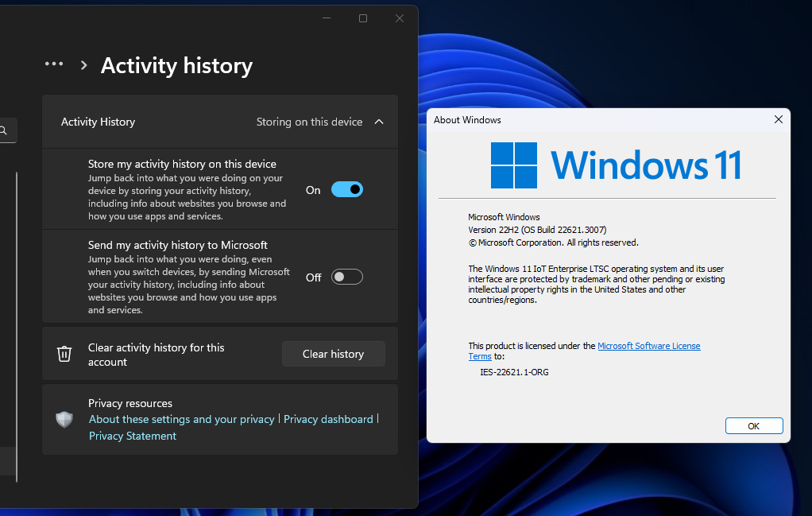Click the 'Off' toggle state label
Screen dimensions: 812x516
point(313,277)
